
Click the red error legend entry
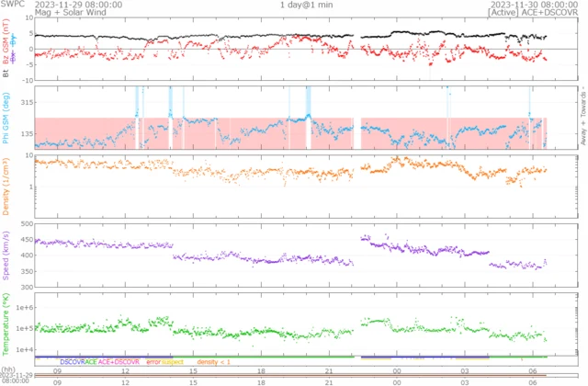[153, 362]
